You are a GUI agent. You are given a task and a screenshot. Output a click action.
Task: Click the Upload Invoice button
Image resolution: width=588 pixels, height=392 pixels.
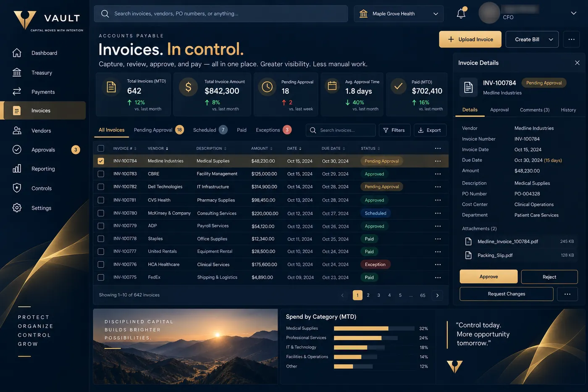pos(470,39)
